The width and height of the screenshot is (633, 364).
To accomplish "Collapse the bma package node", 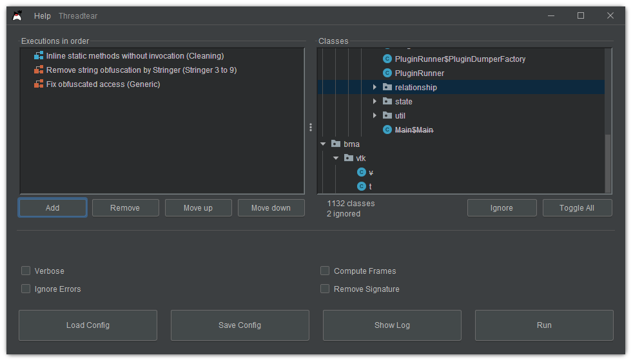I will pos(323,144).
